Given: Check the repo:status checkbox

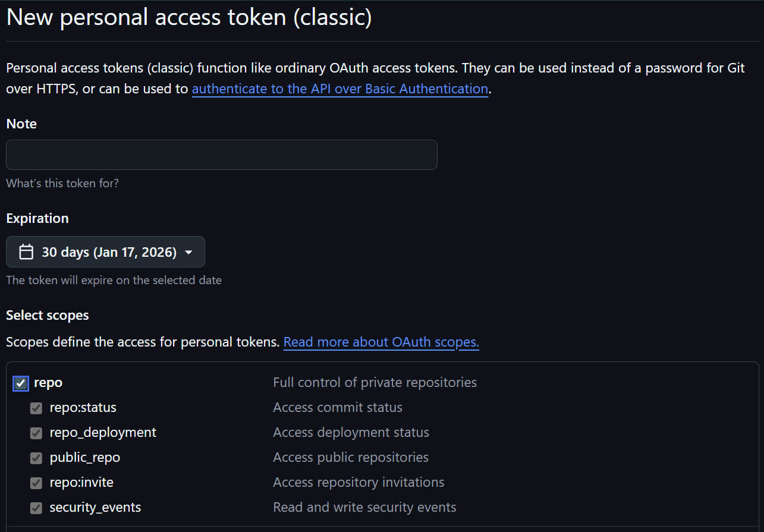Looking at the screenshot, I should pyautogui.click(x=36, y=408).
